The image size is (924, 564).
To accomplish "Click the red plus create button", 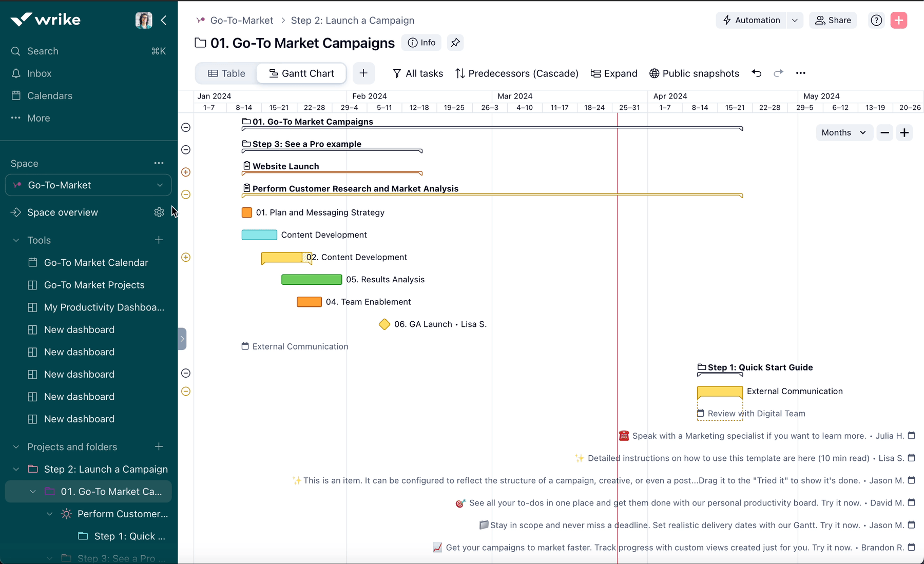I will [899, 20].
